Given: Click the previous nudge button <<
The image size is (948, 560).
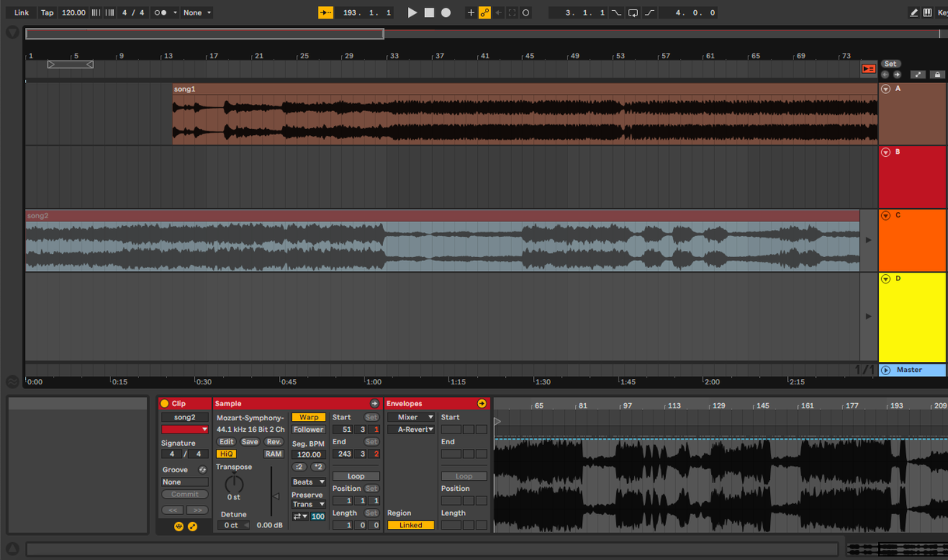Looking at the screenshot, I should pos(173,510).
